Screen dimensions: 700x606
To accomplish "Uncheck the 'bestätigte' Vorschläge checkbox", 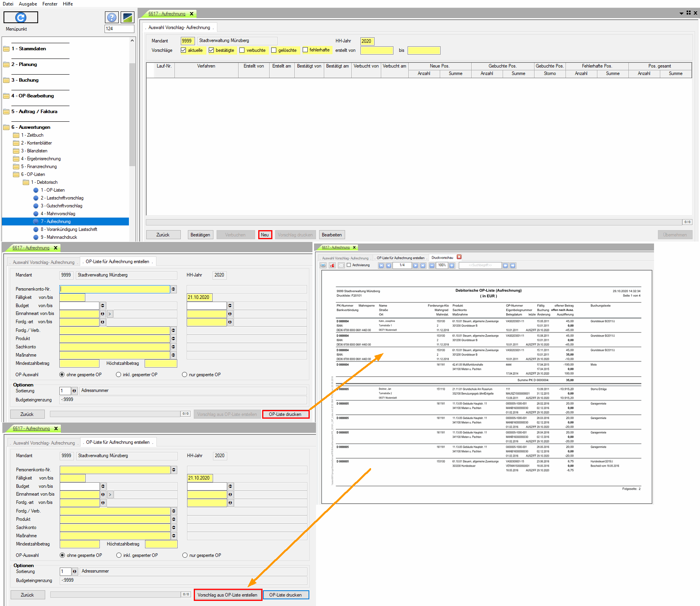I will [x=211, y=50].
